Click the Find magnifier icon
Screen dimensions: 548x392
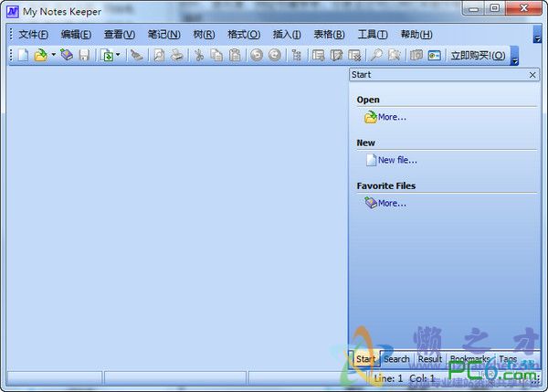click(x=376, y=55)
